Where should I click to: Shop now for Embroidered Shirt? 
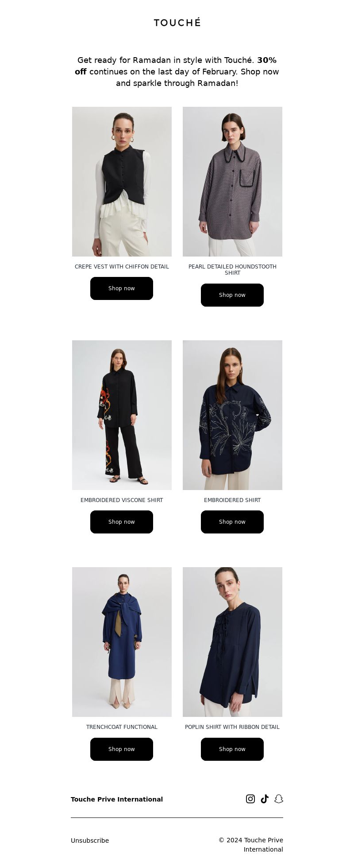coord(232,522)
